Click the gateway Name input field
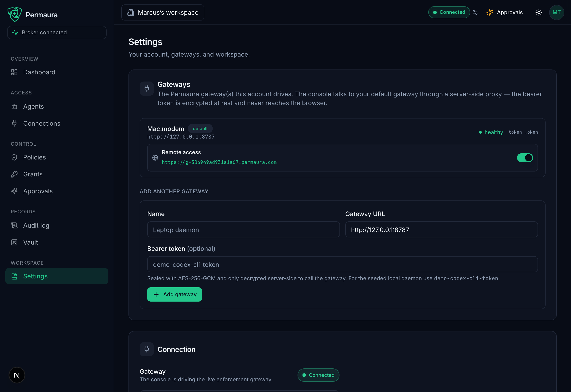The image size is (571, 392). (x=243, y=230)
